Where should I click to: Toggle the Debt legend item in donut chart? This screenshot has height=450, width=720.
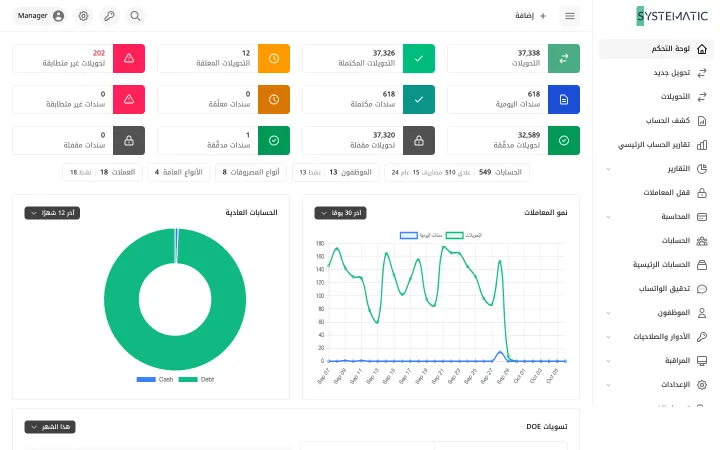click(x=196, y=379)
